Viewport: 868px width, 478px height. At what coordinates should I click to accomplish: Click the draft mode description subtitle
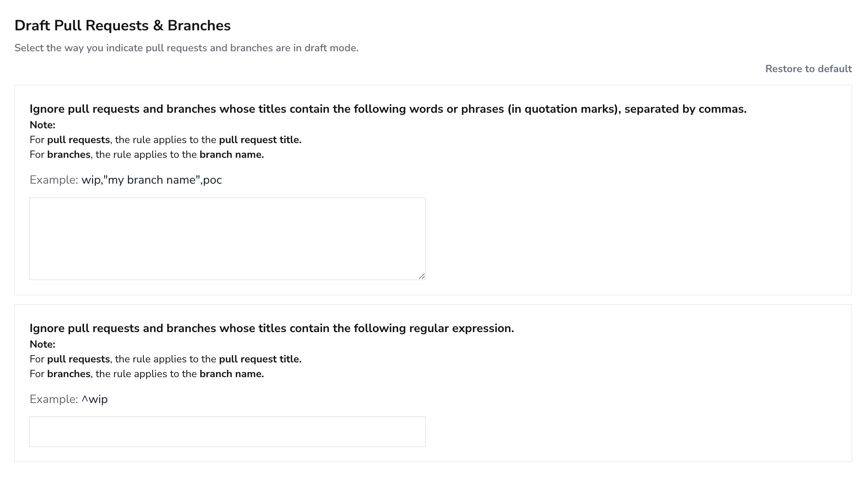(x=186, y=48)
